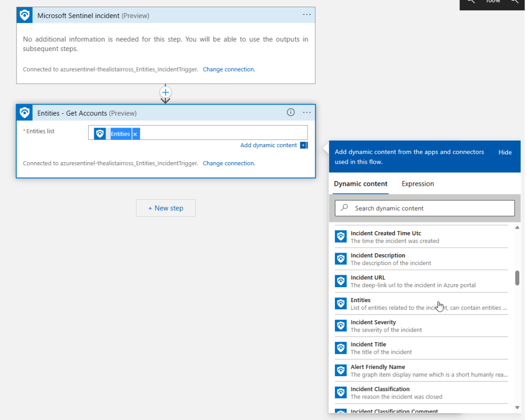Hide the dynamic content panel
Image resolution: width=527 pixels, height=420 pixels.
tap(505, 152)
